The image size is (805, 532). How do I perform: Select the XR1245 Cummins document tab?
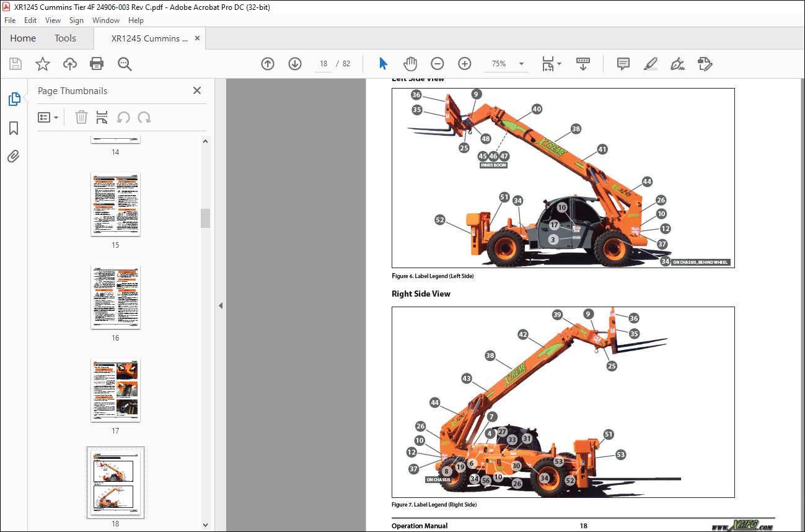[149, 38]
